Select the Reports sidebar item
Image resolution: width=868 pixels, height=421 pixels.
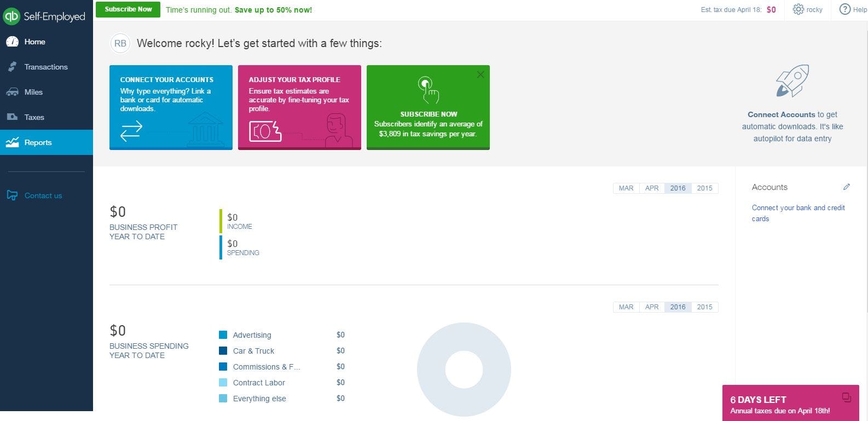(38, 142)
